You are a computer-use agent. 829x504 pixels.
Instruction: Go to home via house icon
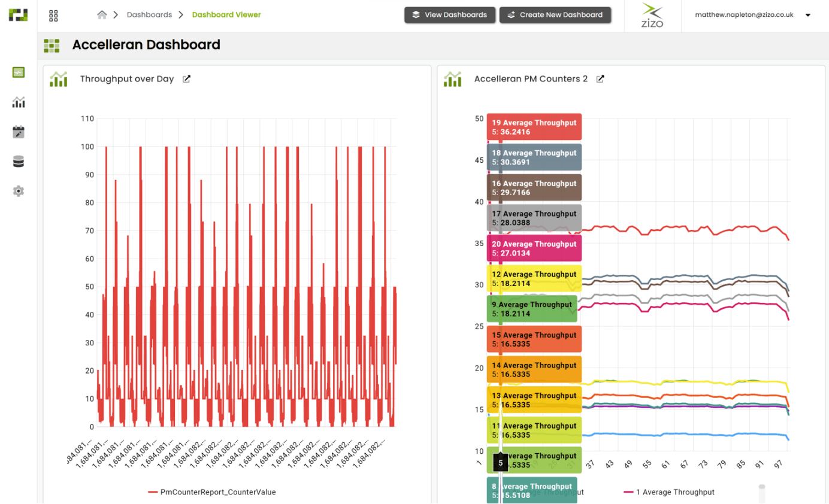point(102,15)
